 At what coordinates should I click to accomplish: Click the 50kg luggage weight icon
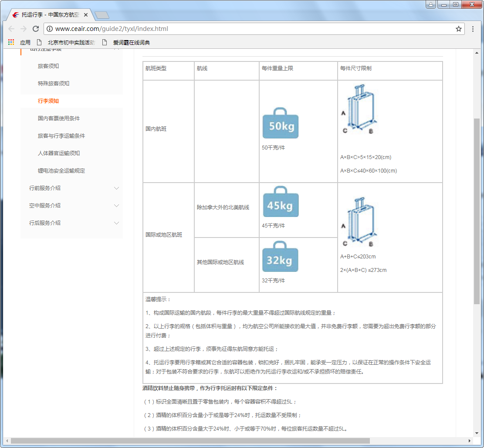(x=281, y=123)
